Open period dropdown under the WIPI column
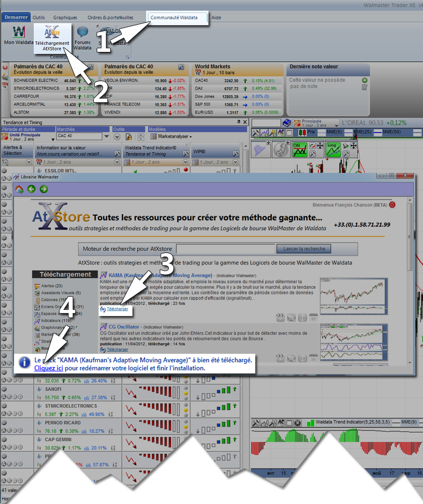Image resolution: width=423 pixels, height=504 pixels. point(236,162)
